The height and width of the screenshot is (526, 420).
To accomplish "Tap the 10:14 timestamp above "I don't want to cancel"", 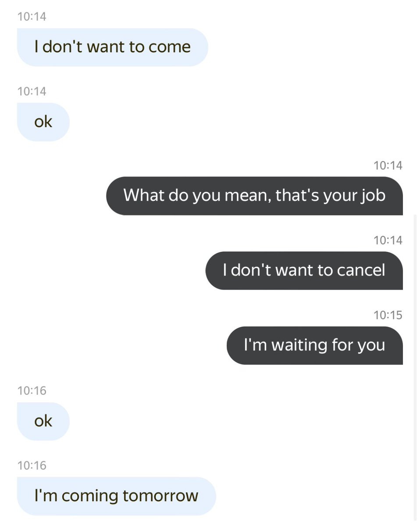I will point(388,240).
